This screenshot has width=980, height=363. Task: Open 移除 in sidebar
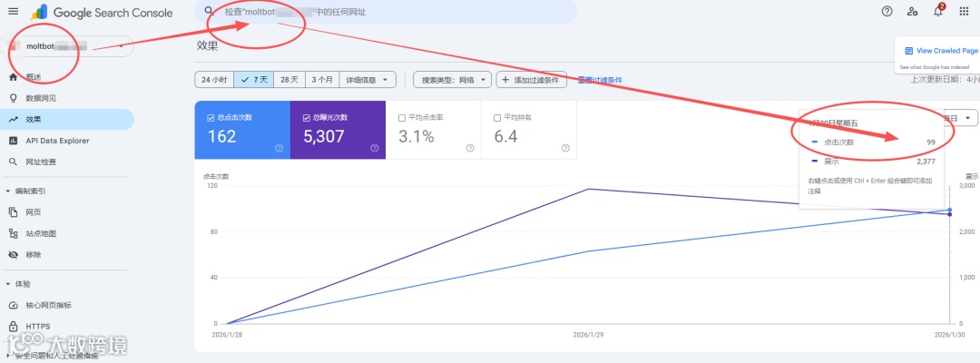click(x=67, y=255)
